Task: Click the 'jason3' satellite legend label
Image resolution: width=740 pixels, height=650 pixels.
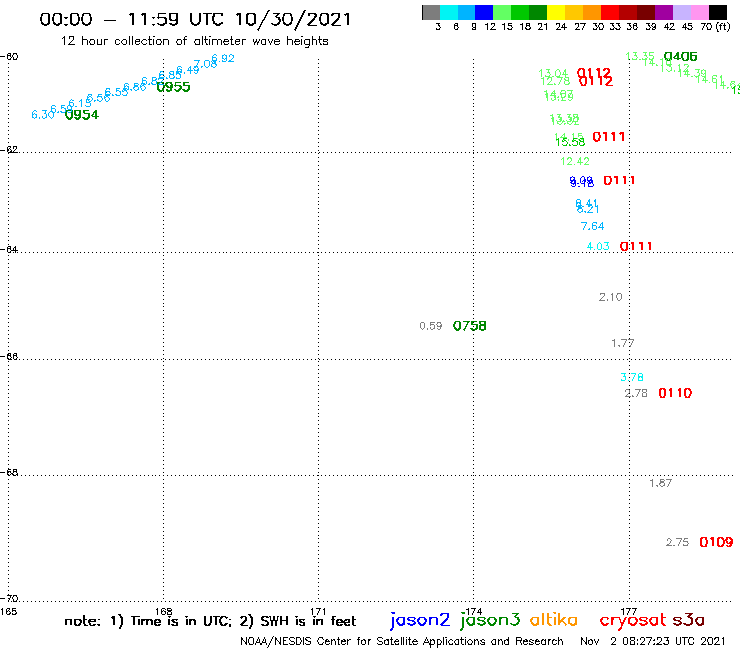Action: coord(490,620)
